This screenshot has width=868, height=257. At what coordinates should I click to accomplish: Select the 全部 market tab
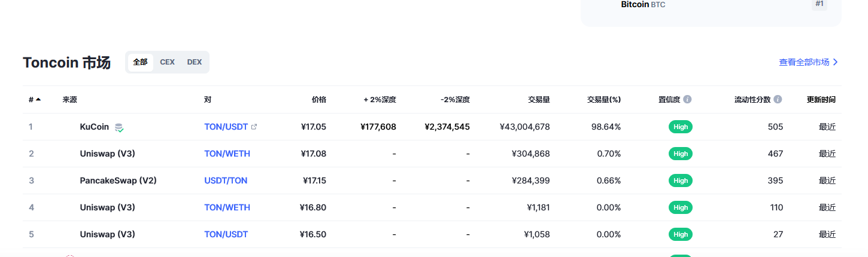pos(140,62)
